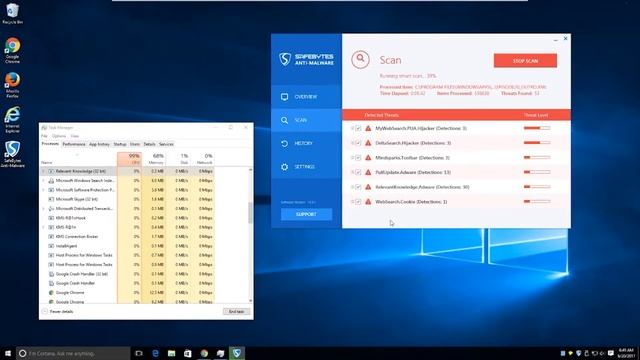Expand DeltaSearch.Hijacker detection details

coord(352,143)
